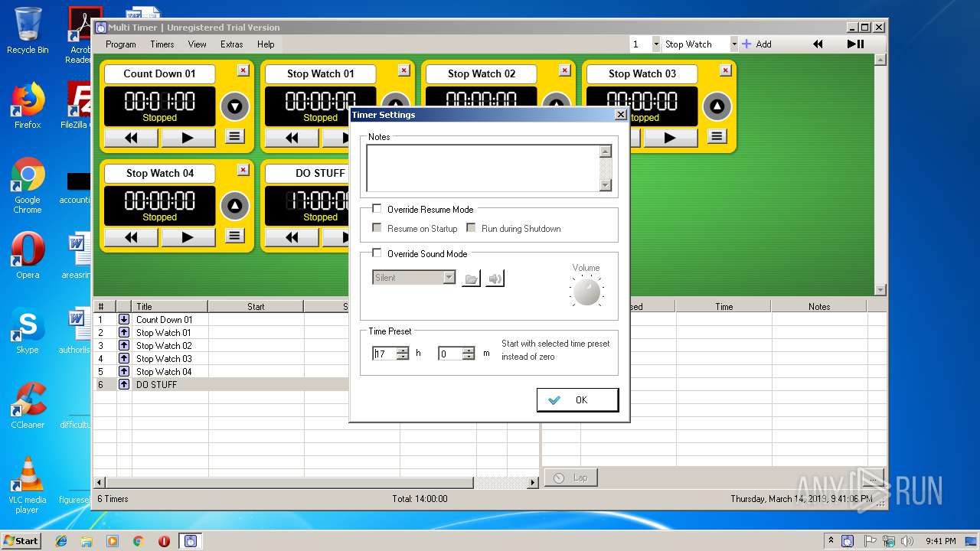This screenshot has width=980, height=551.
Task: Increase minutes preset with up spinner
Action: click(x=469, y=350)
